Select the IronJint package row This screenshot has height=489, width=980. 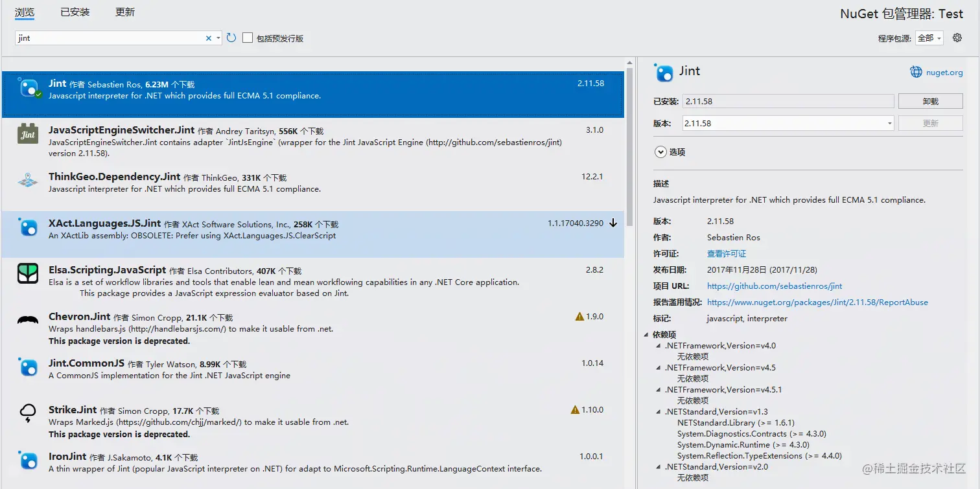(313, 468)
